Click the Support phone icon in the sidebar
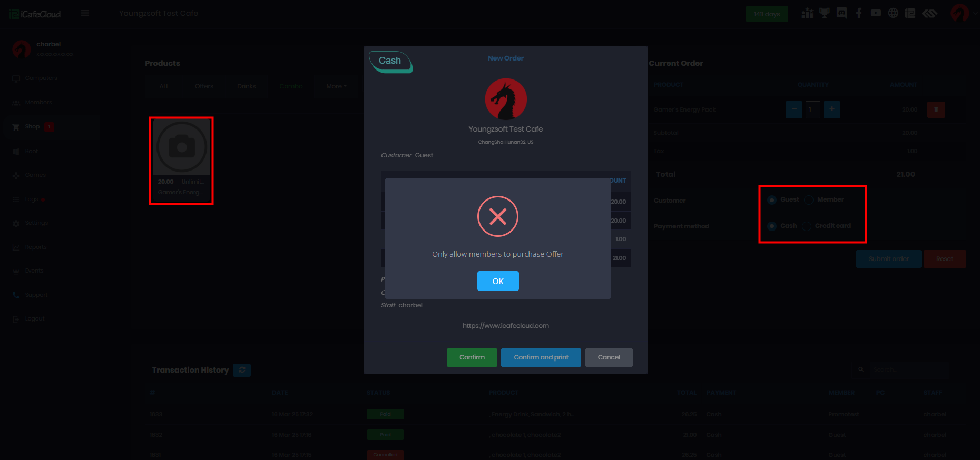The height and width of the screenshot is (460, 980). point(16,295)
